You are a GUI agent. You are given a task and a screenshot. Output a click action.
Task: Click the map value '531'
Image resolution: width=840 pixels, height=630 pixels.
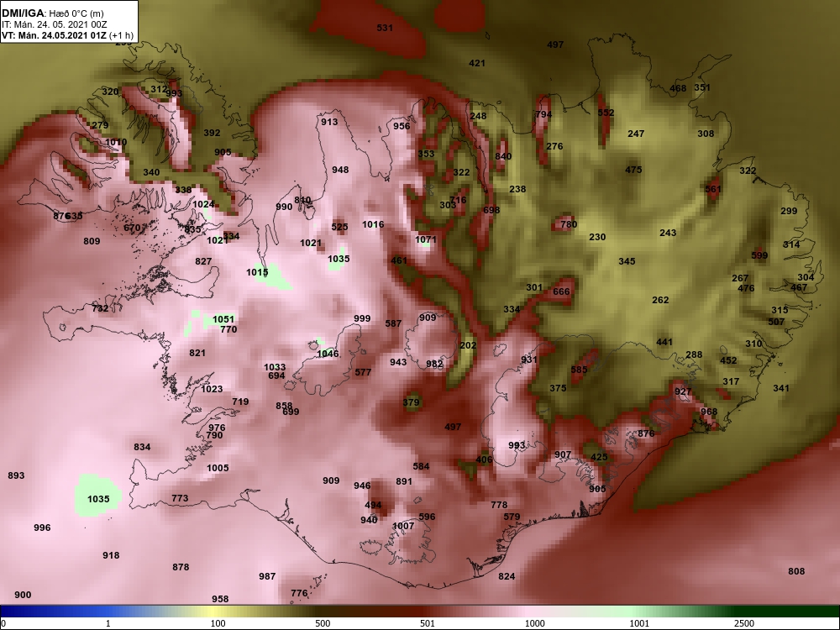pyautogui.click(x=385, y=28)
